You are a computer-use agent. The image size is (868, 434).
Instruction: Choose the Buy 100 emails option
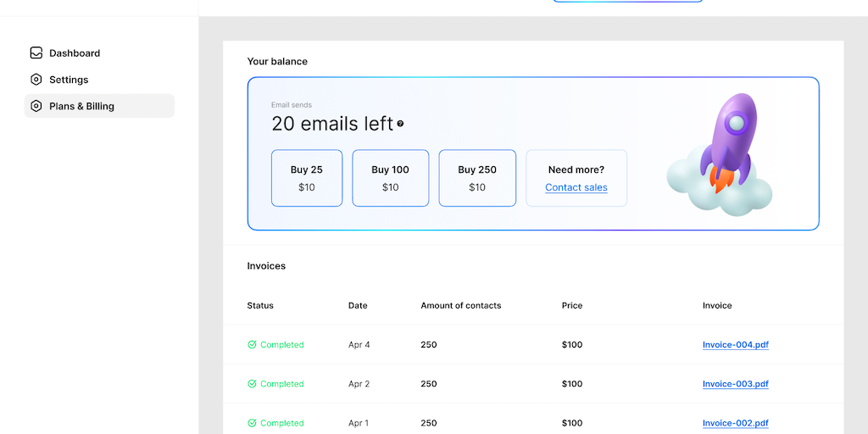[x=390, y=178]
